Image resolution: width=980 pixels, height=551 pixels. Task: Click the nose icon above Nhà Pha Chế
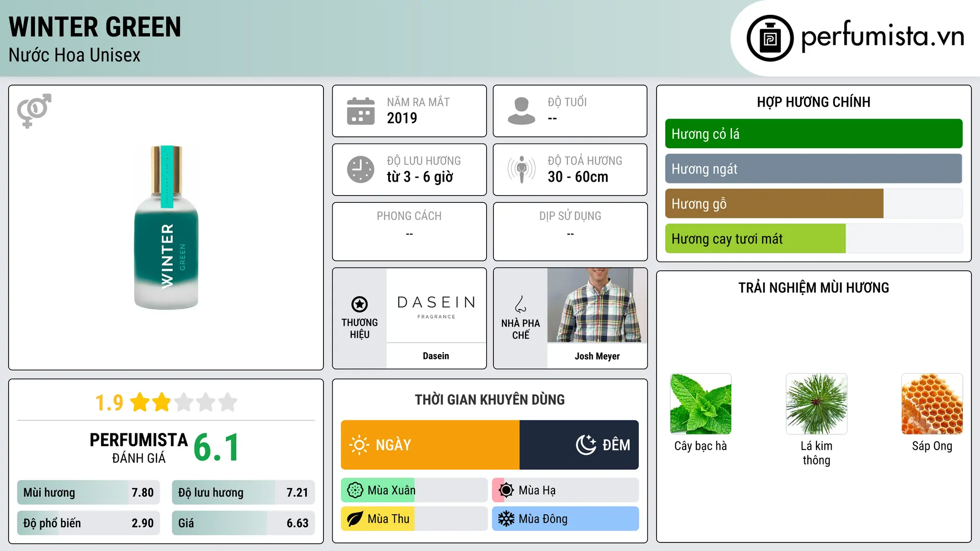click(x=521, y=304)
